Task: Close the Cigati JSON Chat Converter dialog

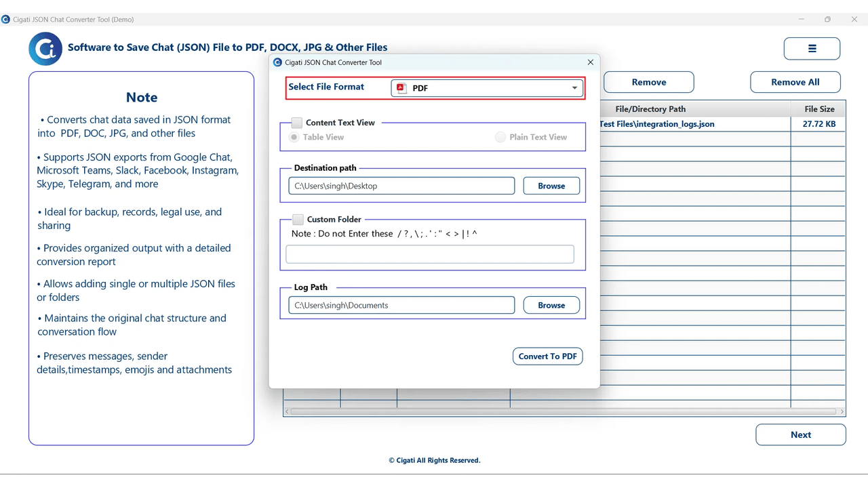Action: 590,62
